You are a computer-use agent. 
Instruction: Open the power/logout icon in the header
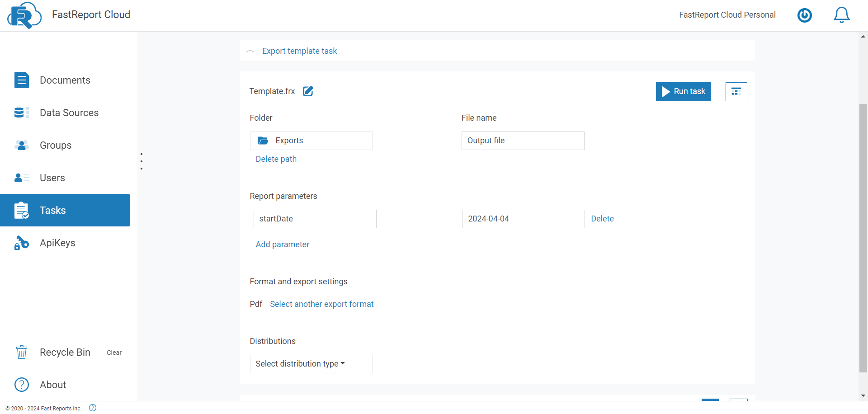coord(805,15)
